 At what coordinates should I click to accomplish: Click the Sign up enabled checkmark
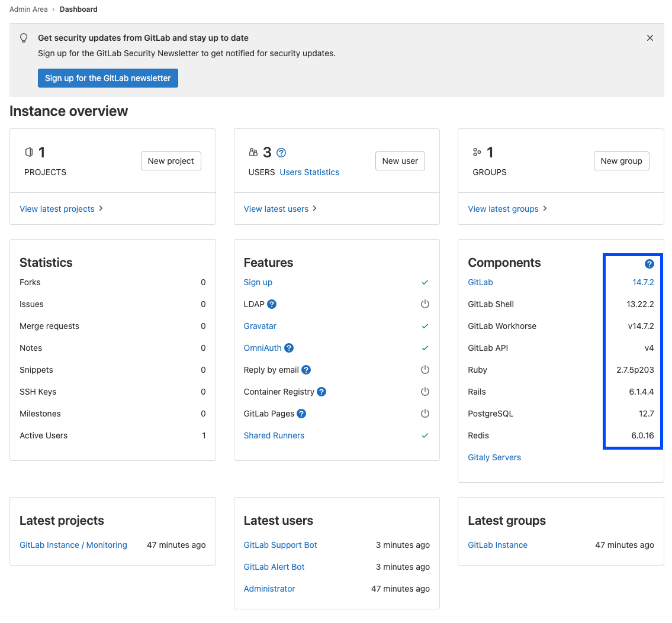coord(425,282)
